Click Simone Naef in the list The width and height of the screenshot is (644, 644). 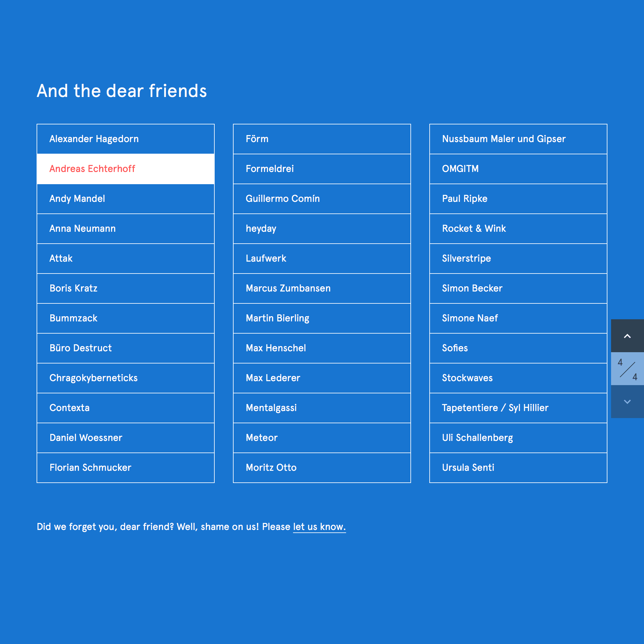(518, 318)
